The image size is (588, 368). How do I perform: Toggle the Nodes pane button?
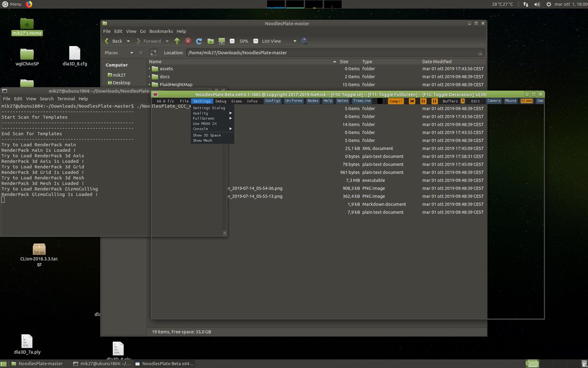[313, 101]
